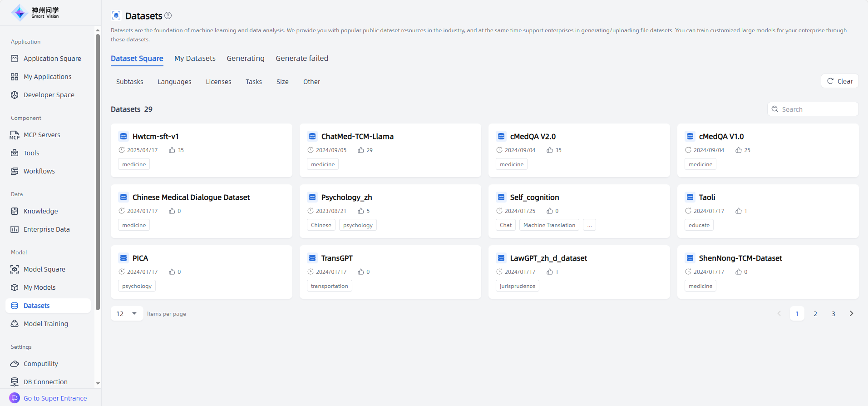This screenshot has height=406, width=868.
Task: Go to page 2 of datasets
Action: point(815,313)
